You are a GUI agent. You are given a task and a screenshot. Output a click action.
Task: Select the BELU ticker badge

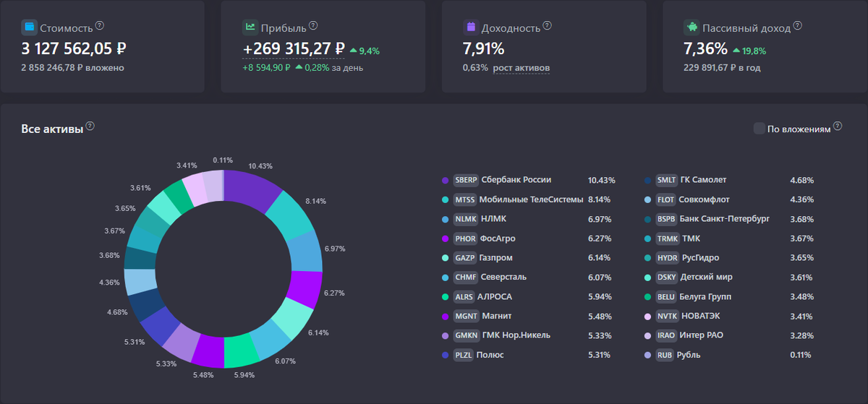click(x=666, y=297)
